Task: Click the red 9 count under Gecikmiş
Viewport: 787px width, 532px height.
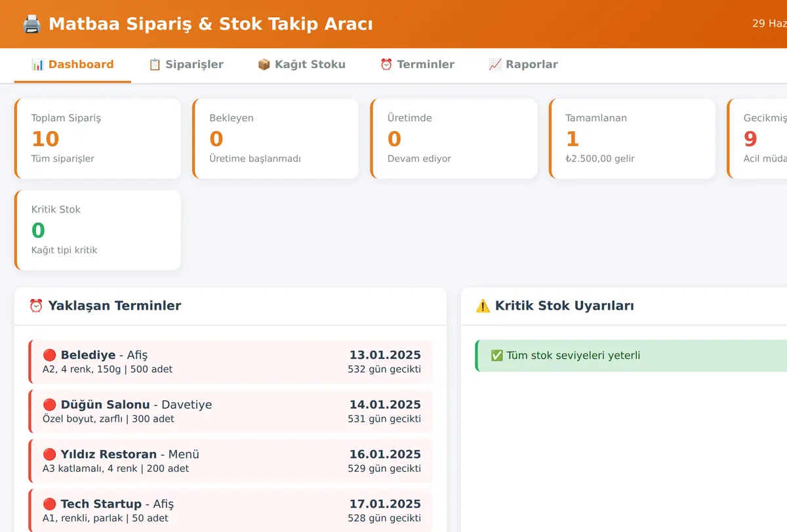Action: tap(750, 138)
